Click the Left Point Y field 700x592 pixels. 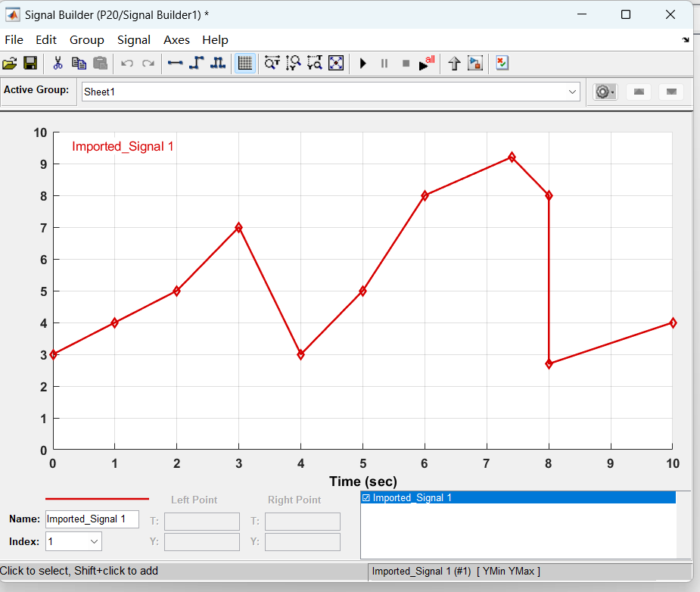(202, 542)
